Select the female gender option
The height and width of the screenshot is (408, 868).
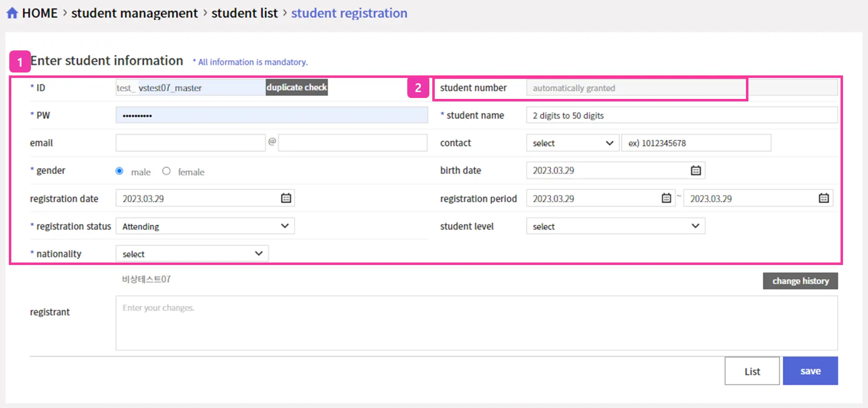tap(167, 171)
